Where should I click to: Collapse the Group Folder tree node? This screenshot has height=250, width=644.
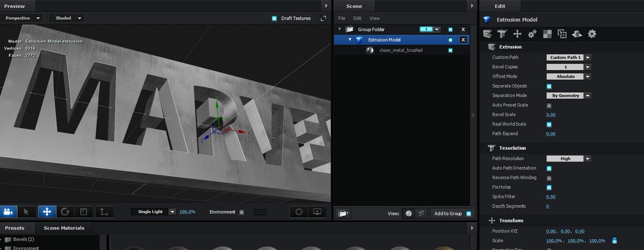coord(340,30)
